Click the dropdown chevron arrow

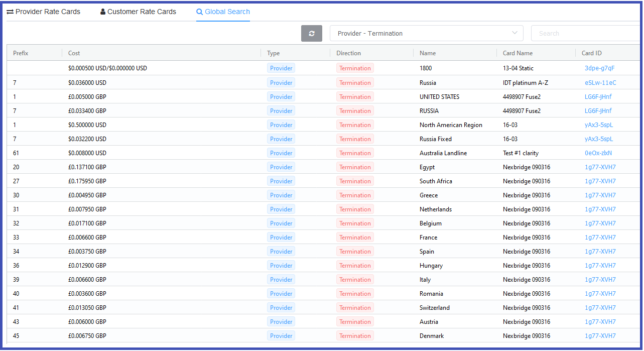[514, 33]
